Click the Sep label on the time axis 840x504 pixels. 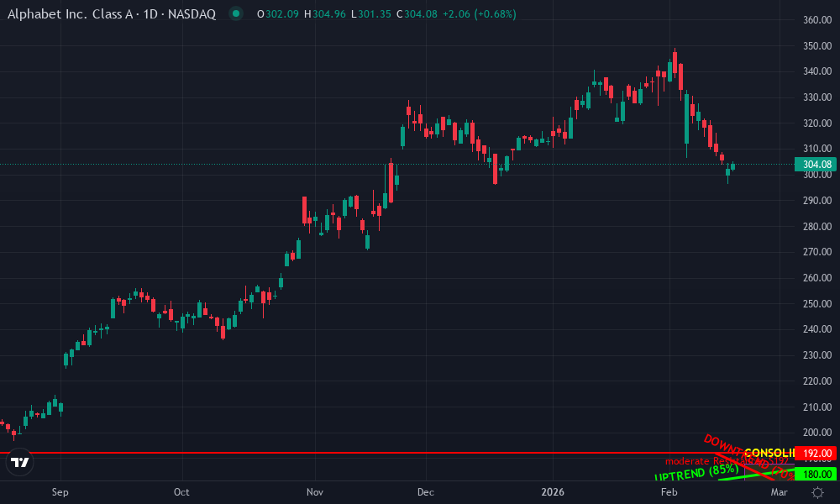[x=59, y=492]
